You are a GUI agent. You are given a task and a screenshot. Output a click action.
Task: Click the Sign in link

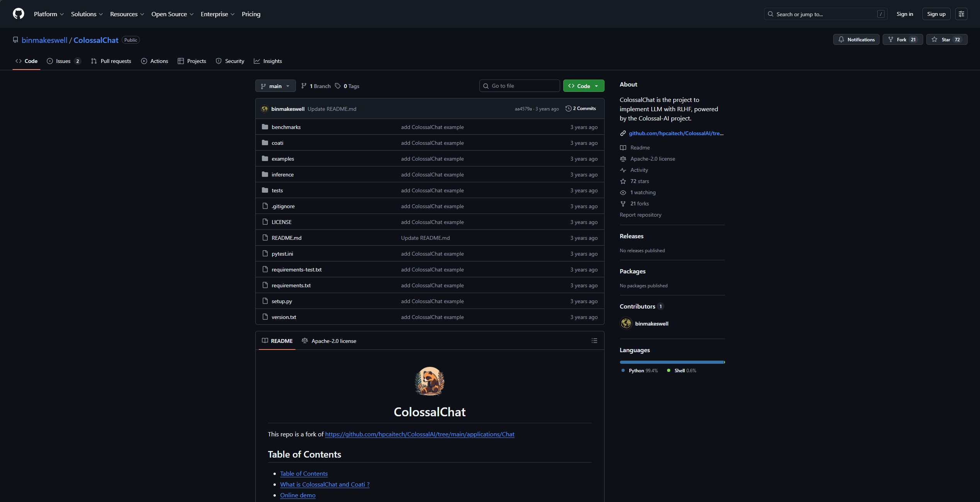pos(905,14)
